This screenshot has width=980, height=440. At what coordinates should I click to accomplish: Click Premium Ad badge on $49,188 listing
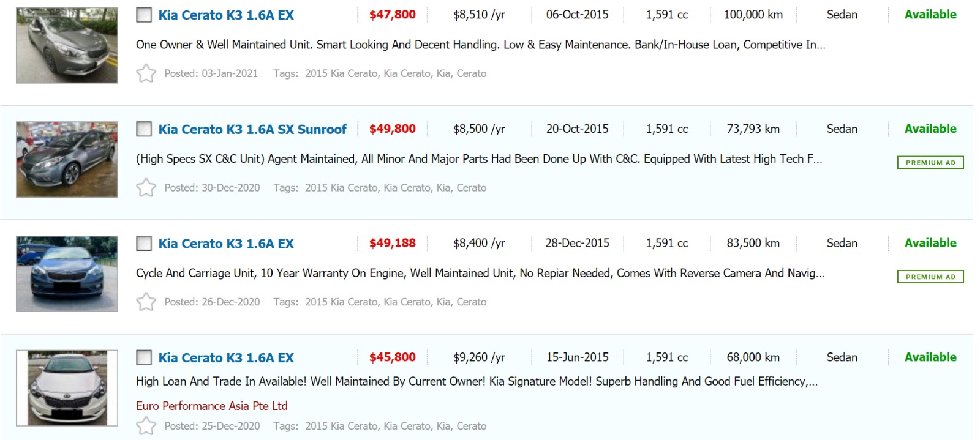(930, 277)
